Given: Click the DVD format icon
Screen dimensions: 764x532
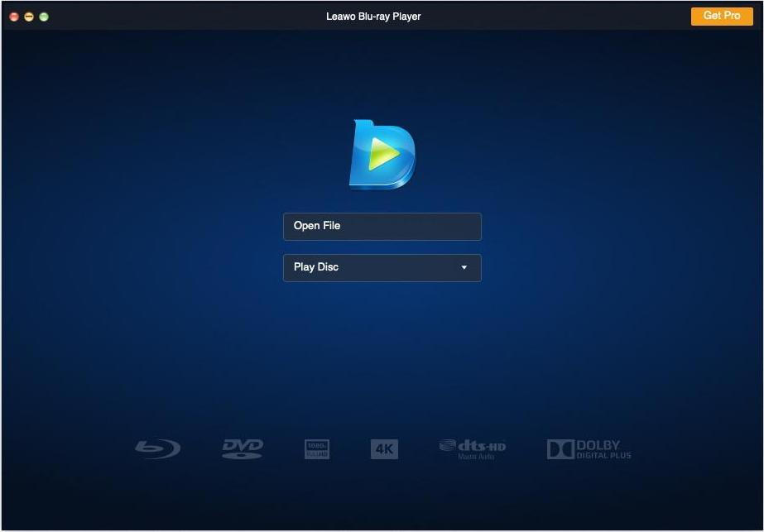Looking at the screenshot, I should pos(241,448).
